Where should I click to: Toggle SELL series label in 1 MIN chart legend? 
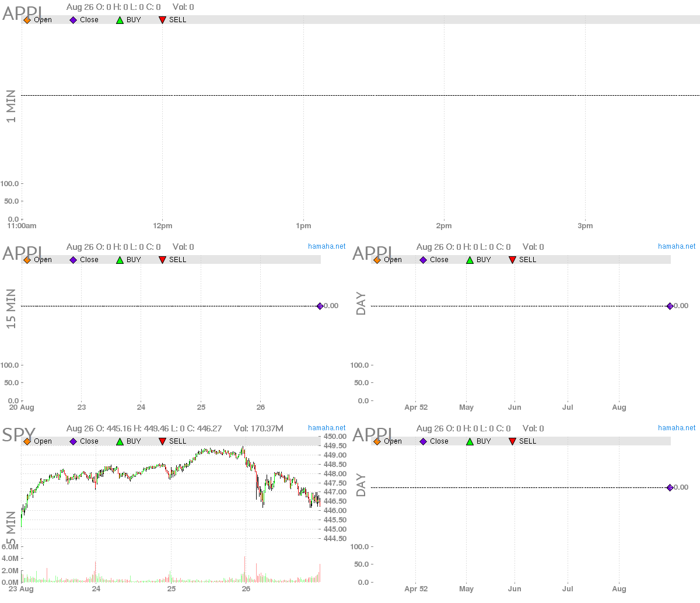(177, 20)
